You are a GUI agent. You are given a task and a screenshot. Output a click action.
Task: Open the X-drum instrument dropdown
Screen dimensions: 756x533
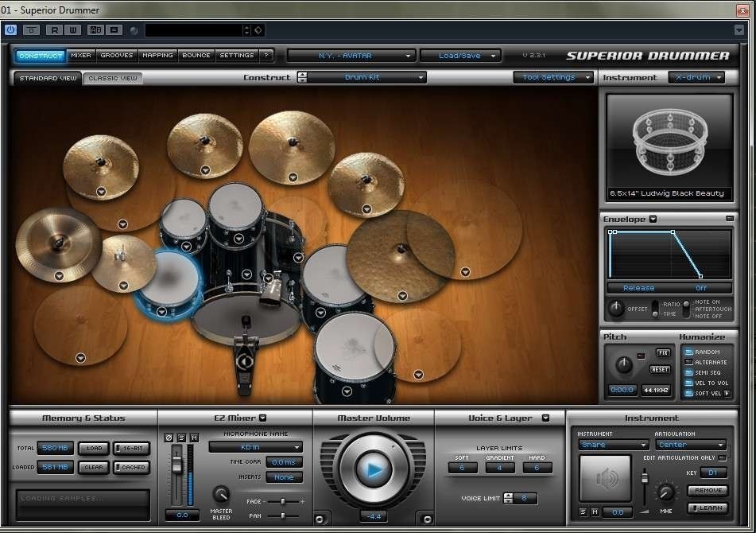click(x=696, y=77)
